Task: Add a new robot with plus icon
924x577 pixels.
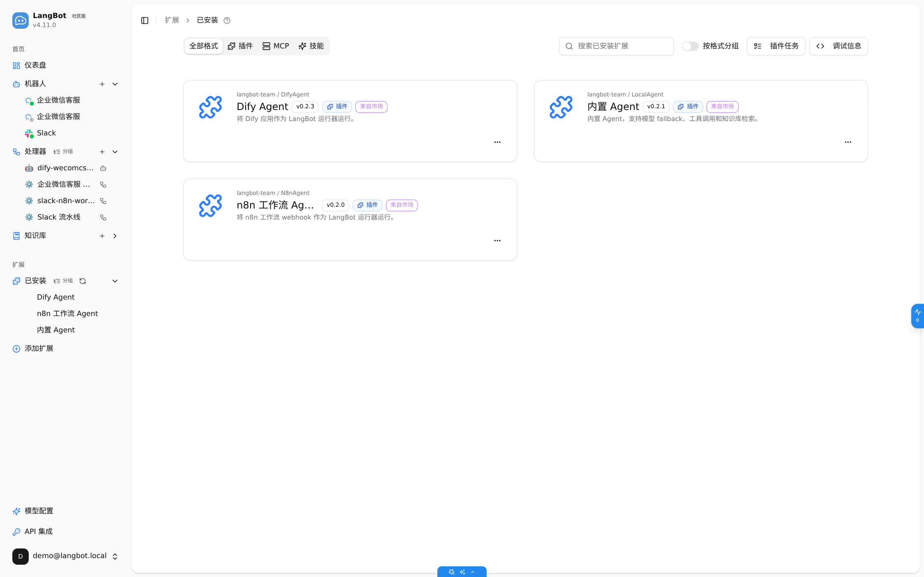Action: (x=102, y=84)
